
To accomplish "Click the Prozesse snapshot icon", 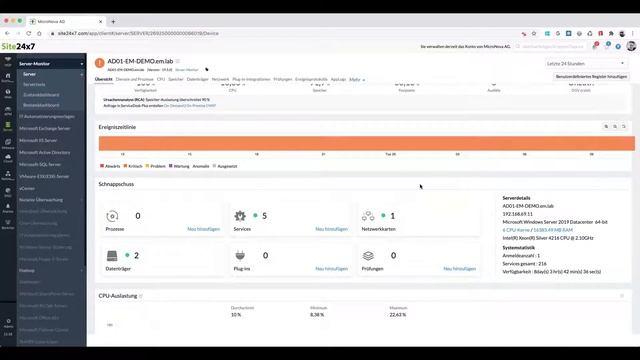I will tap(112, 216).
